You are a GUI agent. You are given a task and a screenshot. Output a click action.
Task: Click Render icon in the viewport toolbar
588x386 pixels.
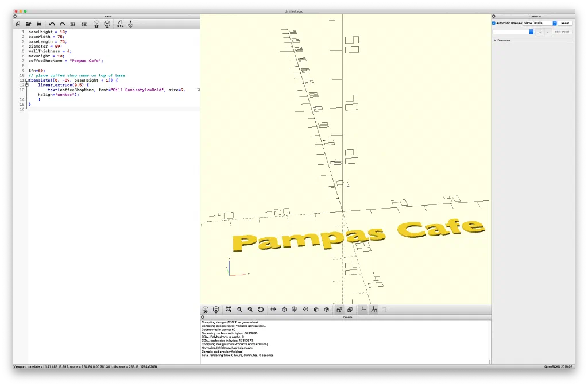(x=216, y=310)
